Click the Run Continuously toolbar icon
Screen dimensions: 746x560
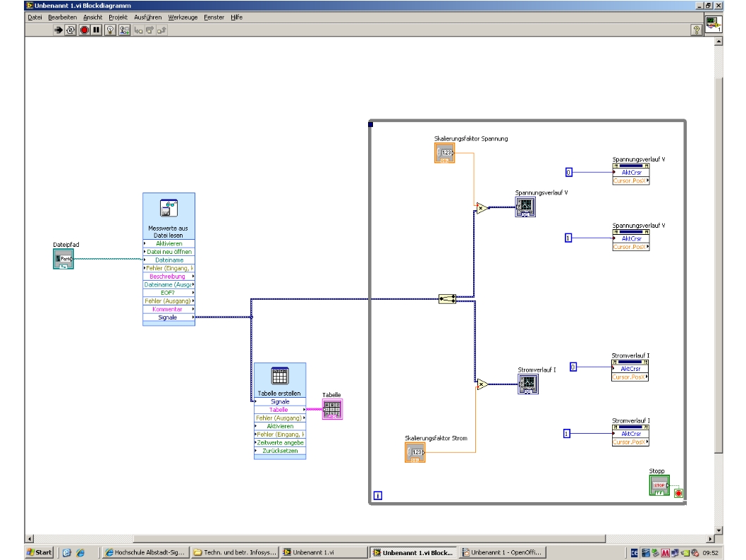pyautogui.click(x=71, y=30)
